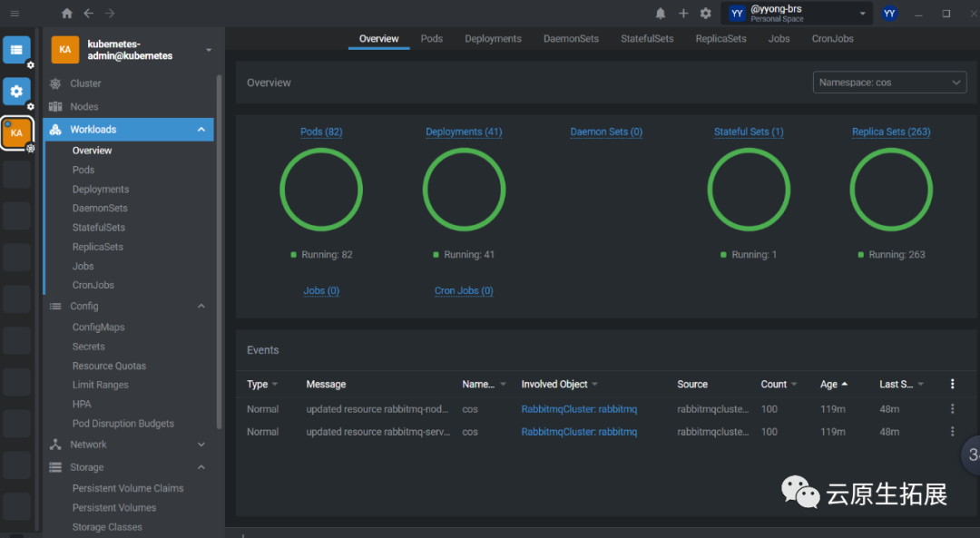The height and width of the screenshot is (538, 980).
Task: Open the notifications bell
Action: [x=661, y=14]
